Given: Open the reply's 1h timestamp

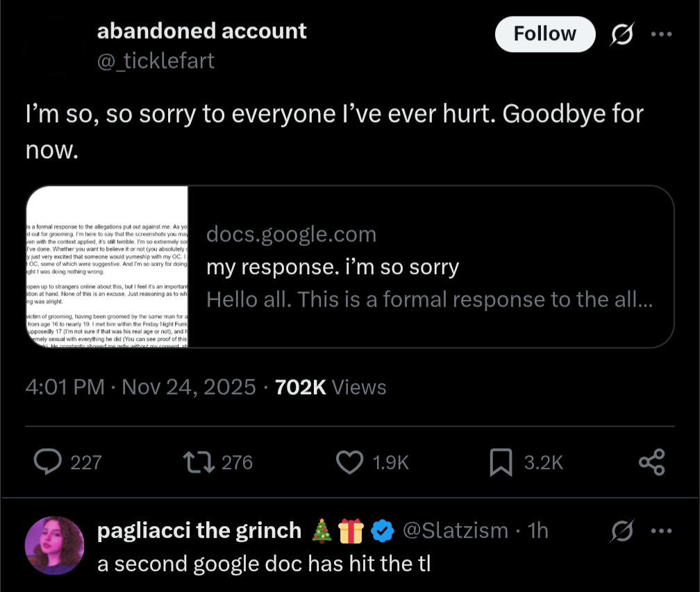Looking at the screenshot, I should 538,531.
